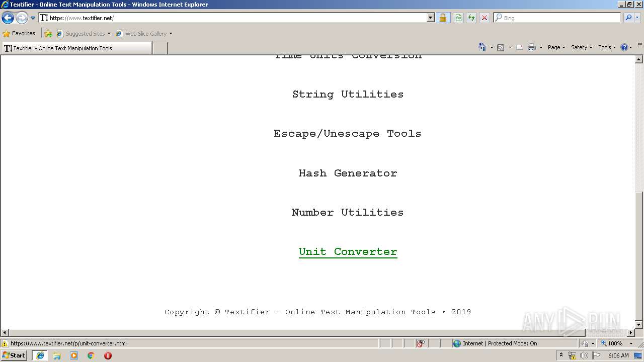Open the Safety menu
Viewport: 644px width, 362px height.
[x=581, y=47]
